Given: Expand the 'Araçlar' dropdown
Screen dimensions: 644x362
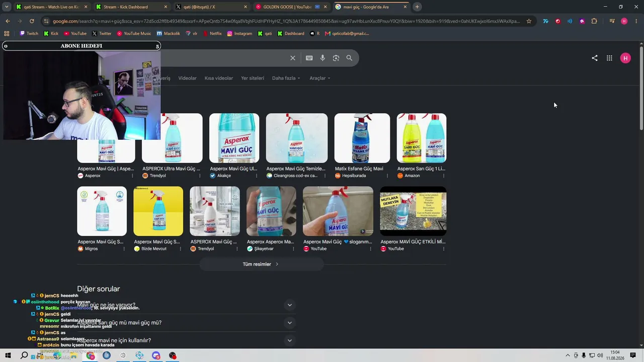Looking at the screenshot, I should pyautogui.click(x=319, y=78).
